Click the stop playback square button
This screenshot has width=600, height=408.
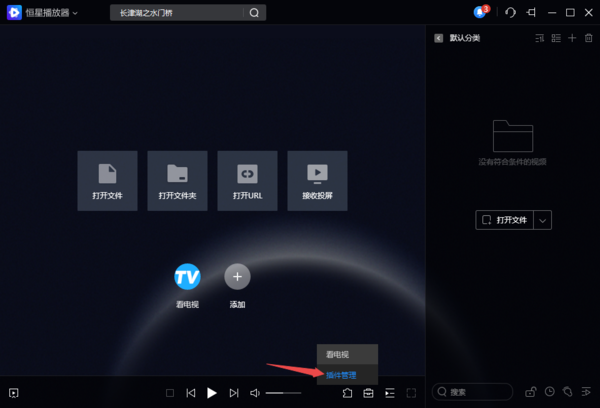[170, 393]
